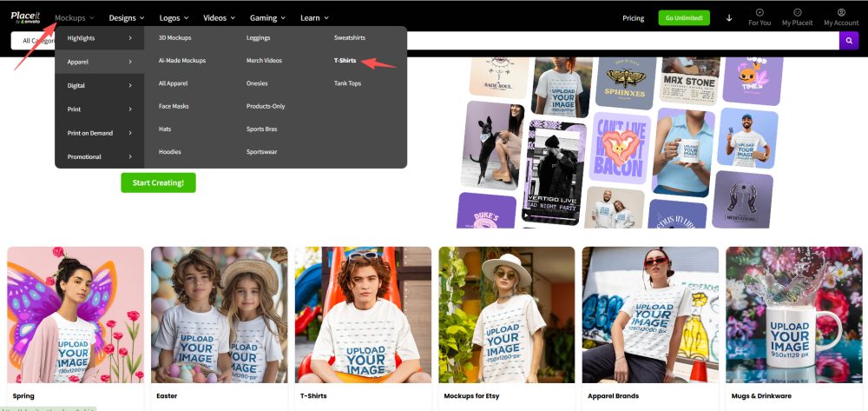Select Hats menu item
The image size is (868, 411).
[x=165, y=129]
